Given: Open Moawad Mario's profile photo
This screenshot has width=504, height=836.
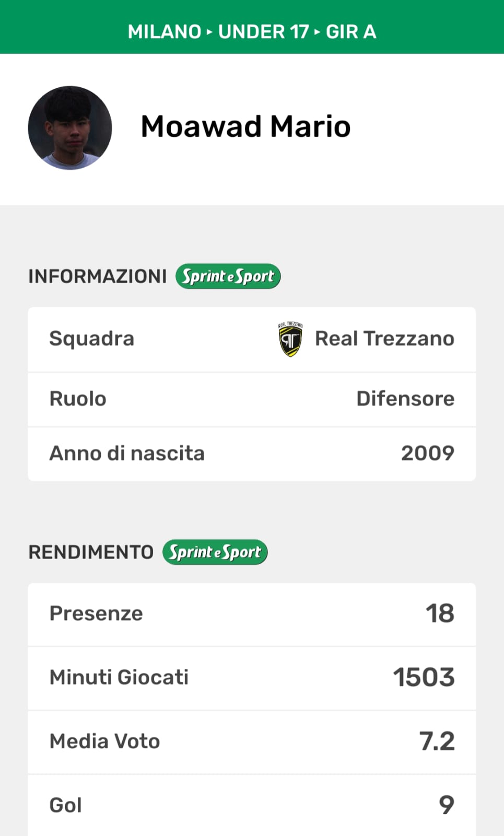Looking at the screenshot, I should coord(70,128).
